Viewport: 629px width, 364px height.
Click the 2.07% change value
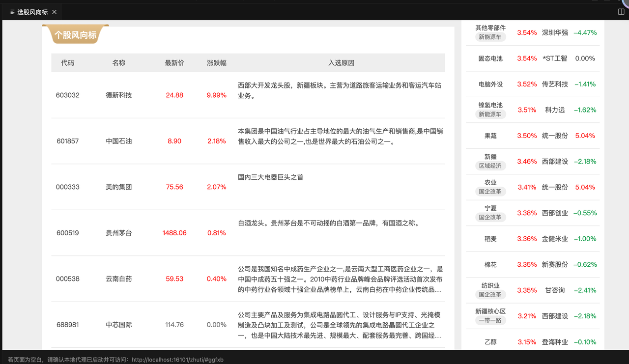(x=217, y=187)
